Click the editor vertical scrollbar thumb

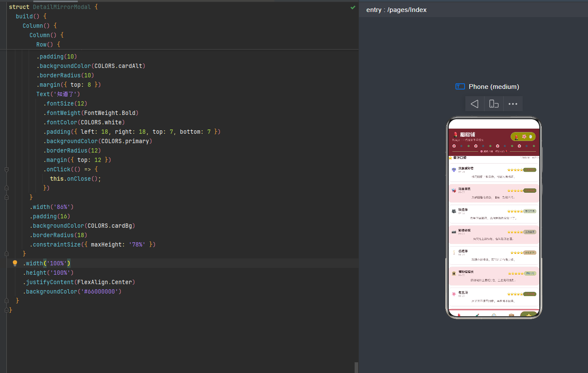tap(356, 367)
